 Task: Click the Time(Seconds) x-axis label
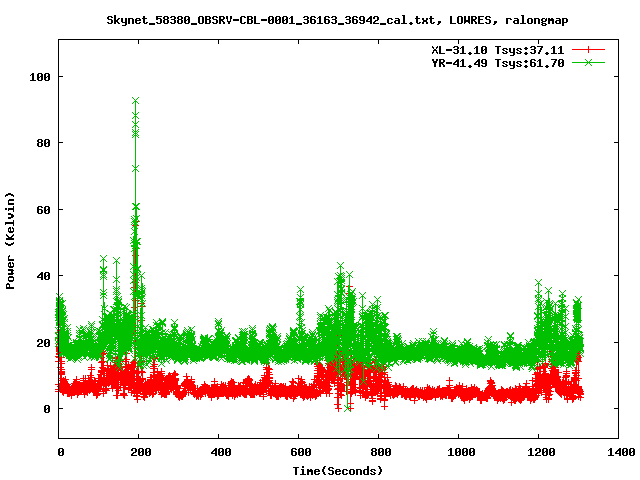click(338, 470)
